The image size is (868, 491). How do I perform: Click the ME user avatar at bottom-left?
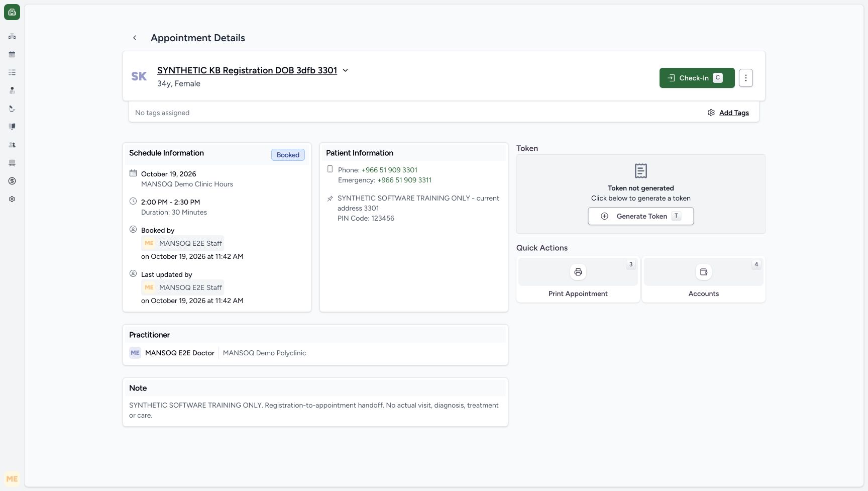click(x=12, y=479)
